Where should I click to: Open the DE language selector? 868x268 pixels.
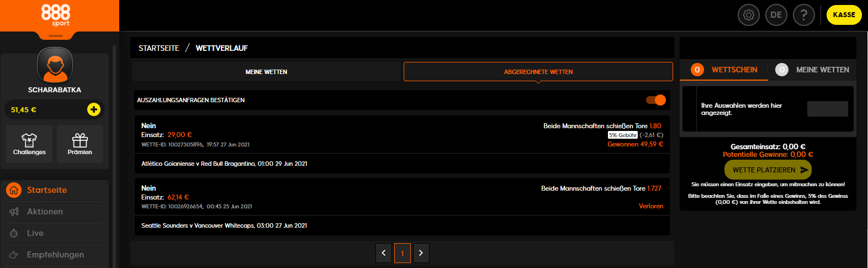click(x=776, y=15)
